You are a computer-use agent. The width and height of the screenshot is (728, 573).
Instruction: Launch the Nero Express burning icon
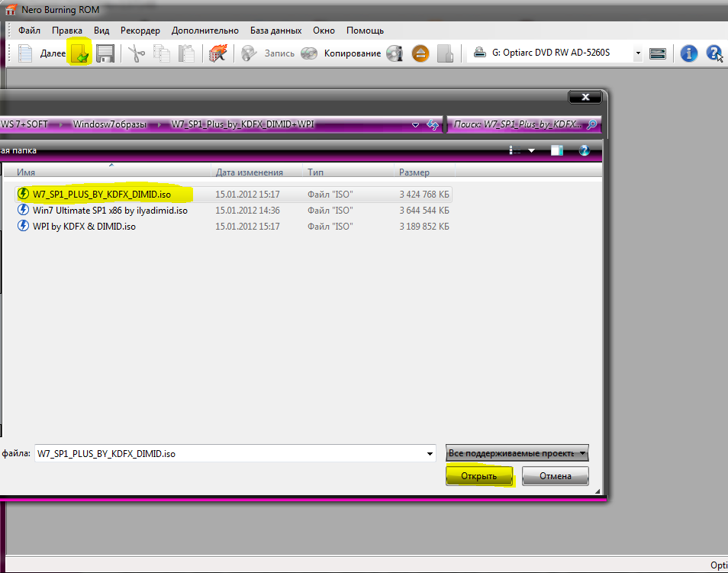coord(217,53)
